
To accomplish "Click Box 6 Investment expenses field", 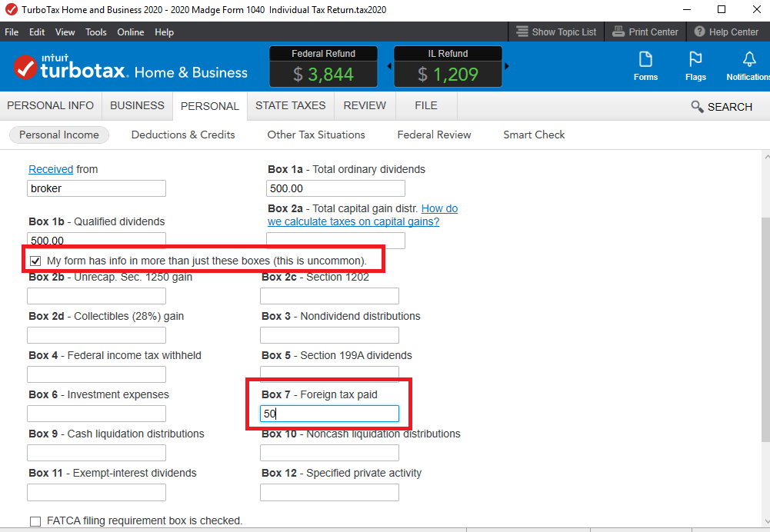I will (96, 414).
